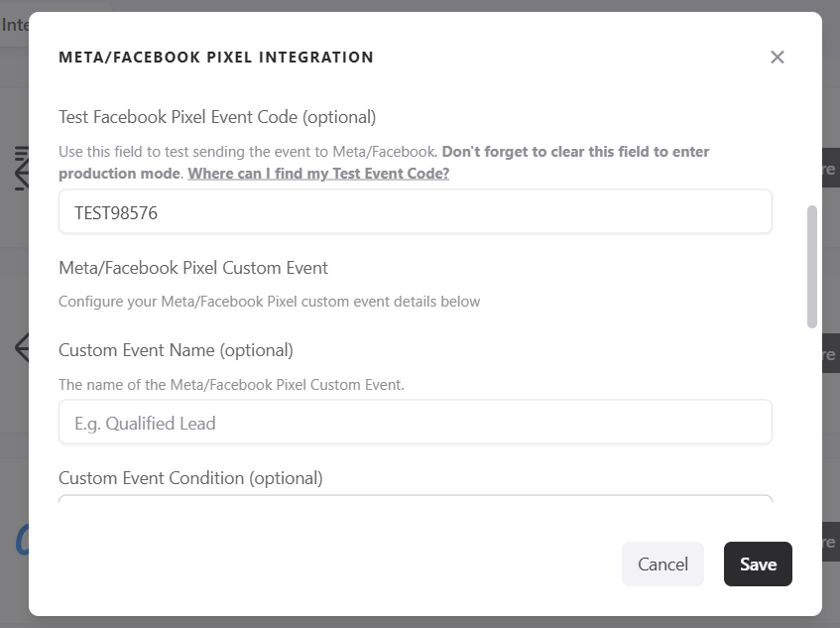Viewport: 840px width, 628px height.
Task: Click the 'Meta/Facebook Pixel Custom Event' heading
Action: coord(193,268)
